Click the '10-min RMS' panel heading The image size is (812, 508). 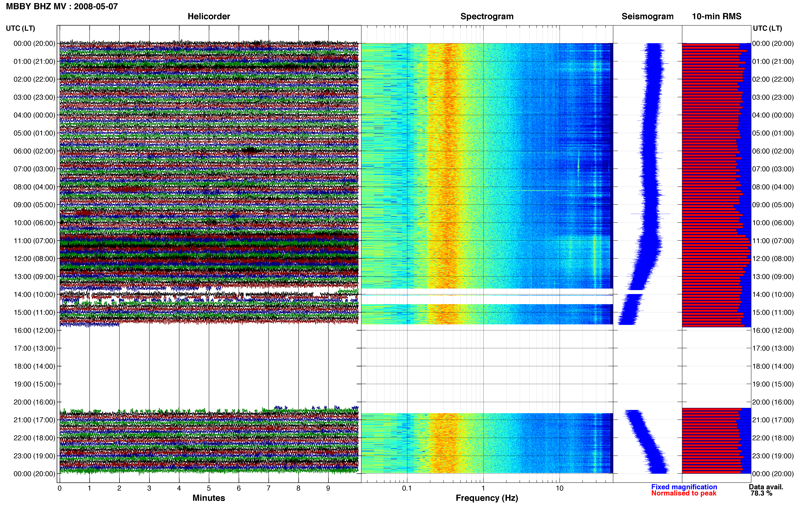(x=716, y=16)
